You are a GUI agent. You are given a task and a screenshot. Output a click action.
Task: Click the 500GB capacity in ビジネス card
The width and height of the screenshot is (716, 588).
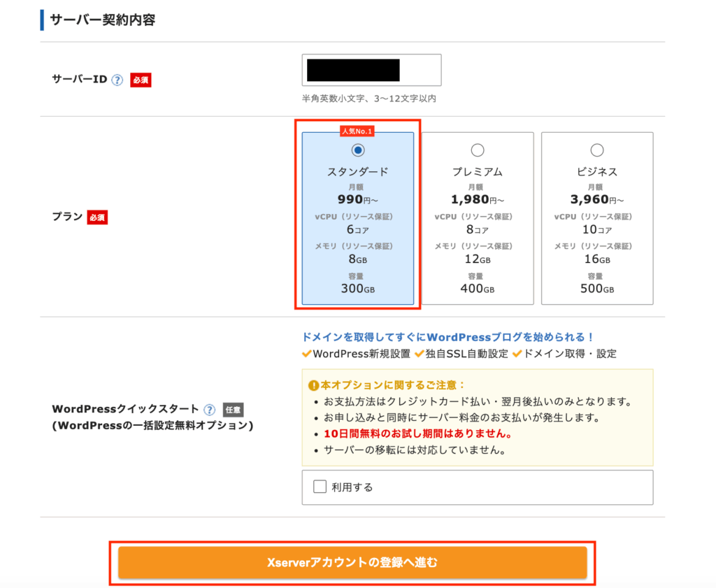pyautogui.click(x=596, y=289)
